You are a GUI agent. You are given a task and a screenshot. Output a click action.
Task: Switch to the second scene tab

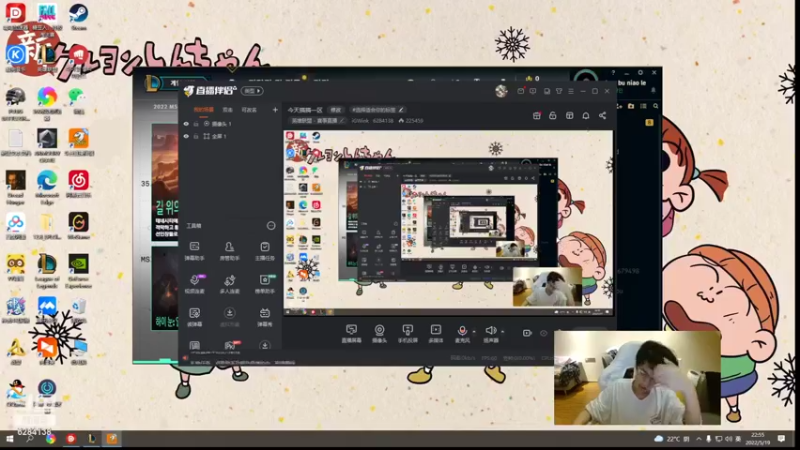click(x=228, y=110)
